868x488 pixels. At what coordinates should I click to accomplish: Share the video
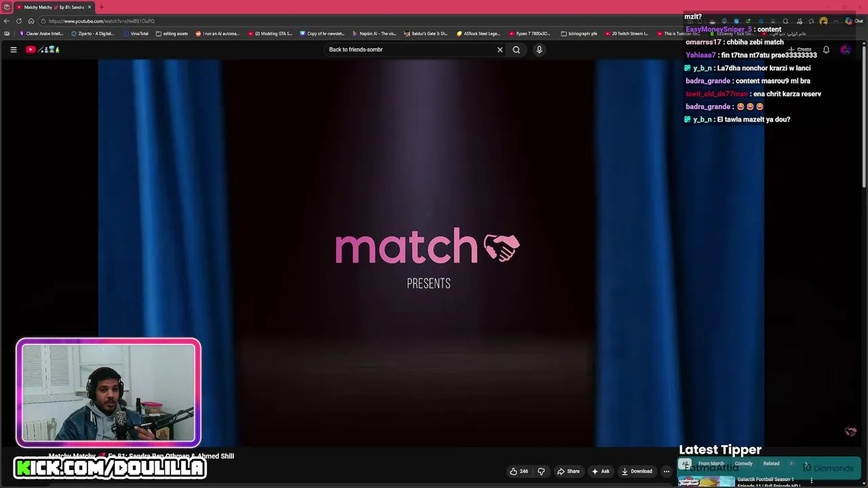(x=568, y=472)
